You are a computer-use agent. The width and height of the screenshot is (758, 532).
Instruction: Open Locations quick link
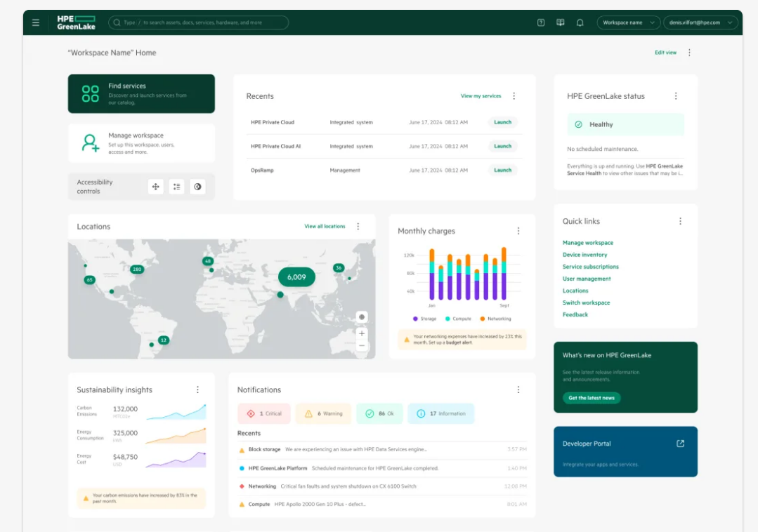(575, 291)
